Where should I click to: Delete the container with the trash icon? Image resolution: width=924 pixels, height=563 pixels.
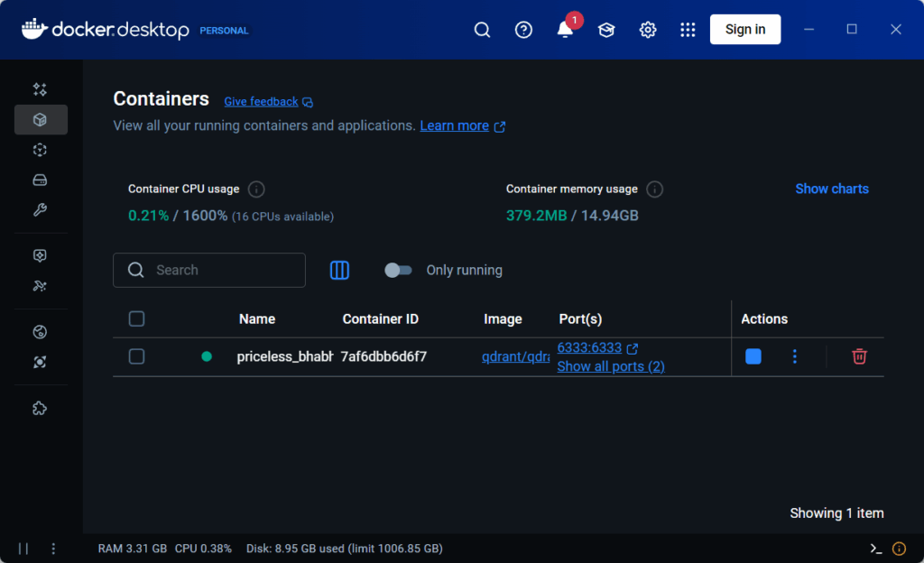tap(859, 356)
